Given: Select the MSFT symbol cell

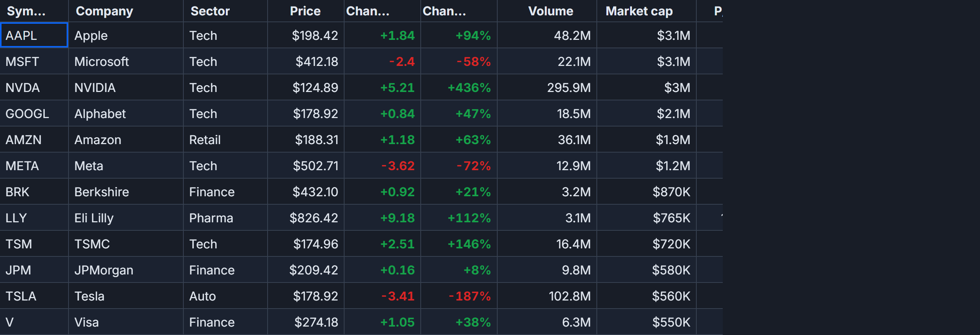Looking at the screenshot, I should point(34,61).
